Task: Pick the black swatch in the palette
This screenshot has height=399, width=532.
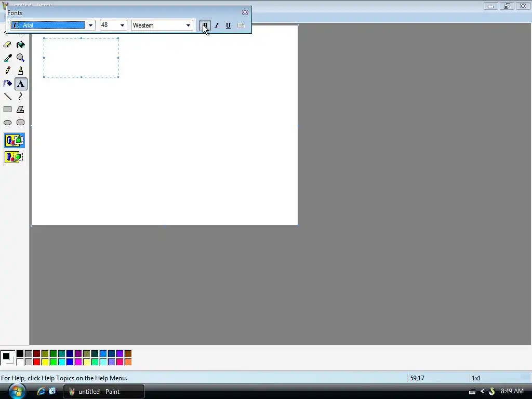Action: pos(20,354)
